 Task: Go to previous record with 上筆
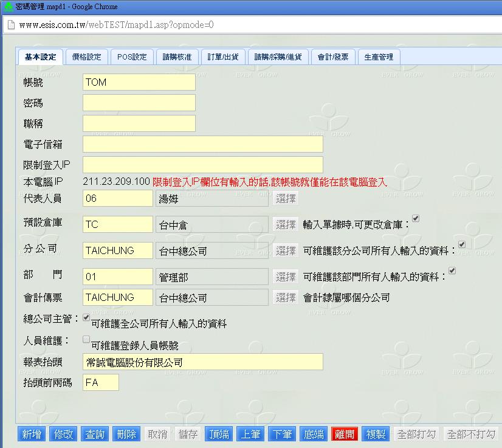[250, 434]
